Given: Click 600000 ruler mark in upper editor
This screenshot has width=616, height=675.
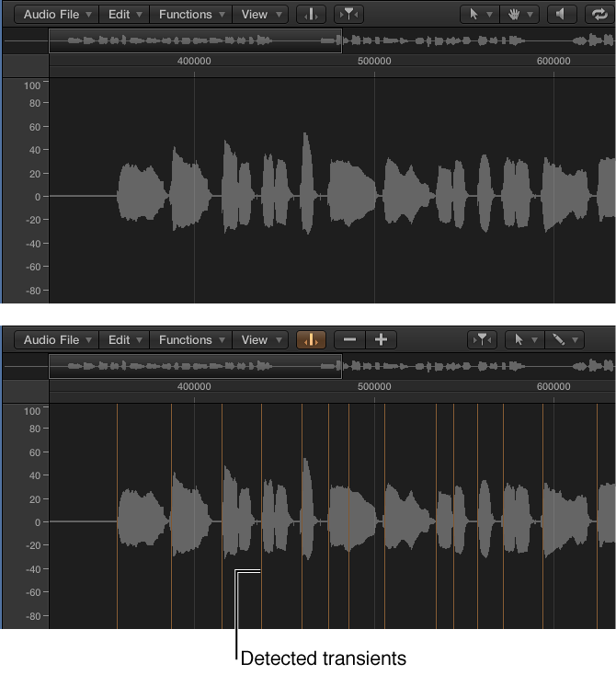Looking at the screenshot, I should (553, 61).
